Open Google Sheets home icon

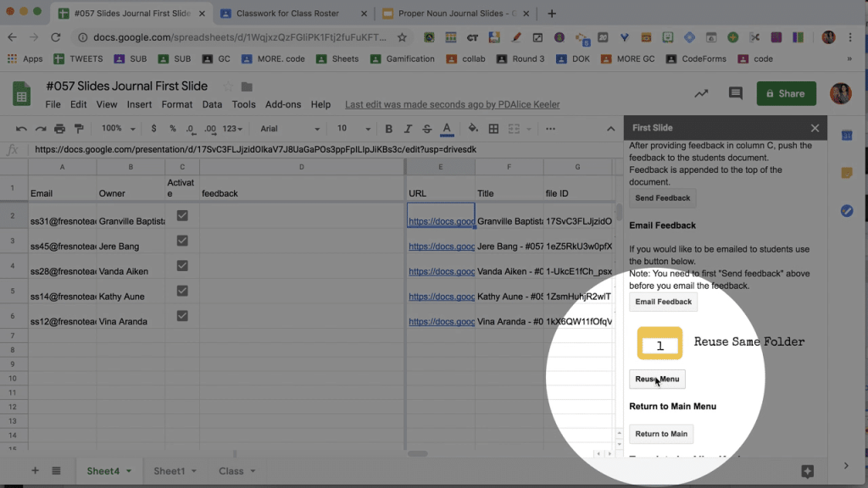[21, 93]
